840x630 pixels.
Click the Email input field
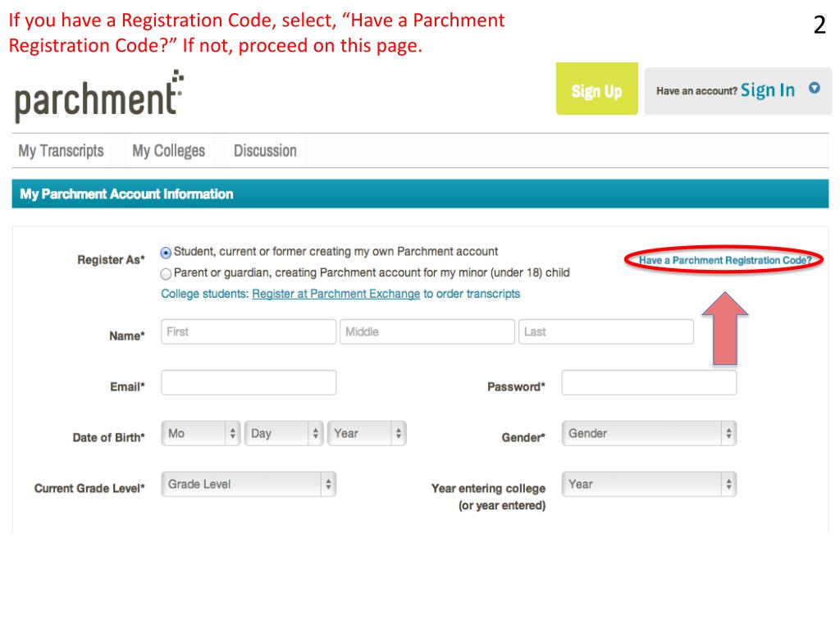pyautogui.click(x=248, y=382)
